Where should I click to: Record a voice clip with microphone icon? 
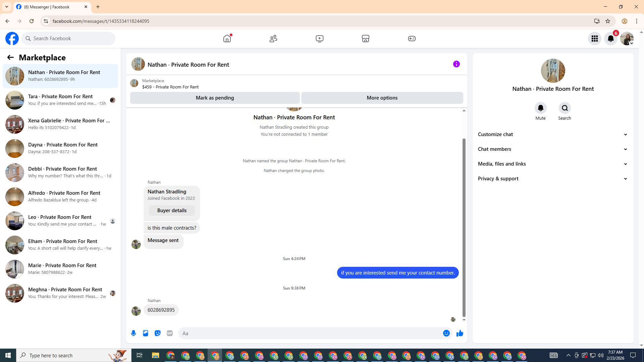133,333
